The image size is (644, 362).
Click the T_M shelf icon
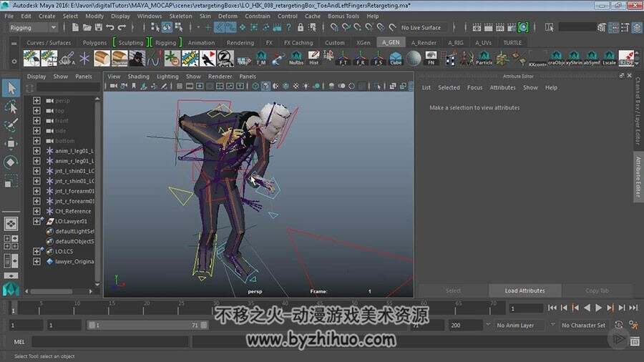click(x=260, y=58)
